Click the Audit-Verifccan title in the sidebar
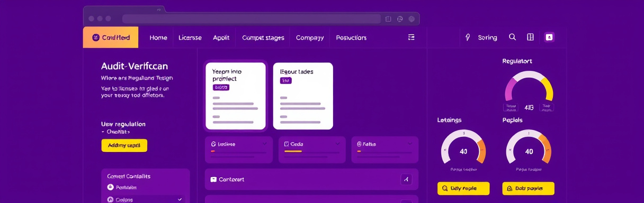 point(135,67)
